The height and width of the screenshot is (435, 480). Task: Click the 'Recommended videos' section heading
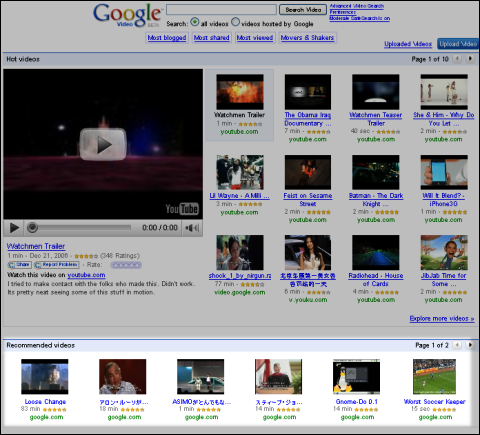tap(41, 345)
